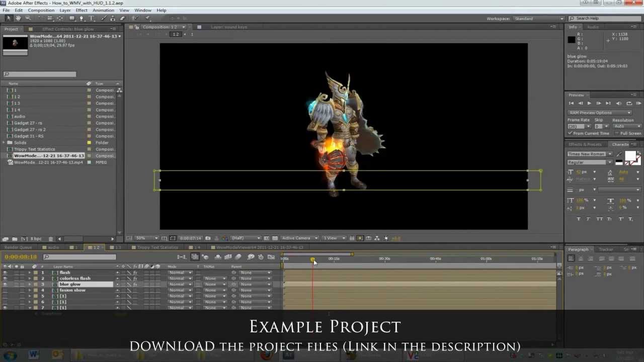Select the Clone Stamp tool
Image resolution: width=644 pixels, height=362 pixels.
coord(113,19)
